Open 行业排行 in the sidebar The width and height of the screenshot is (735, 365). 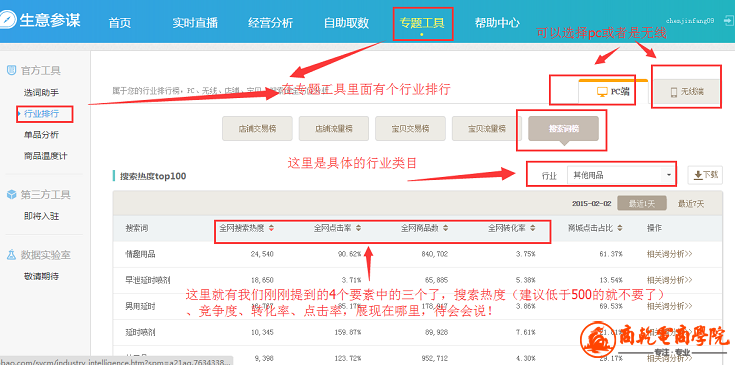[41, 114]
